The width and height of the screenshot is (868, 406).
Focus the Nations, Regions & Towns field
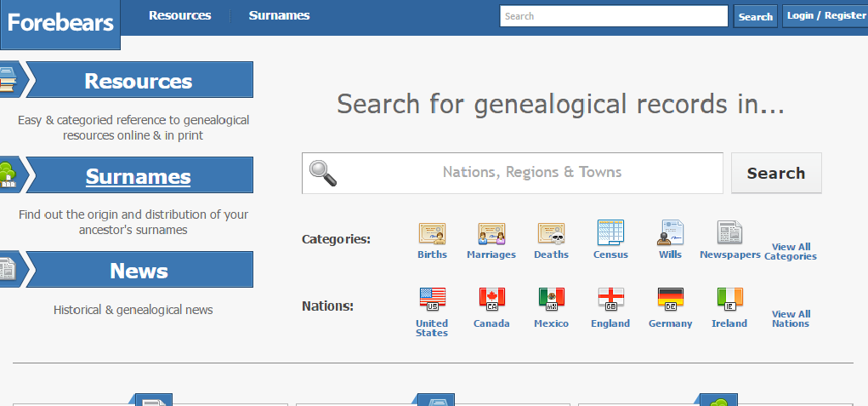coord(512,174)
